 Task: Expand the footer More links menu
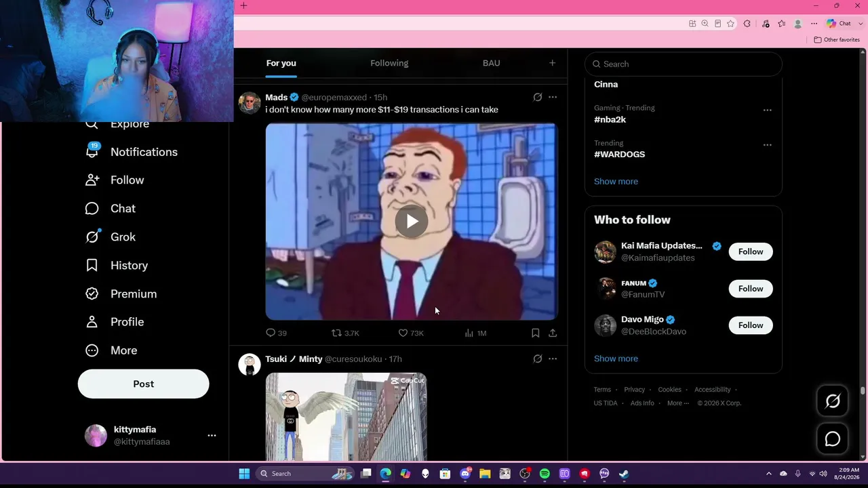[678, 403]
